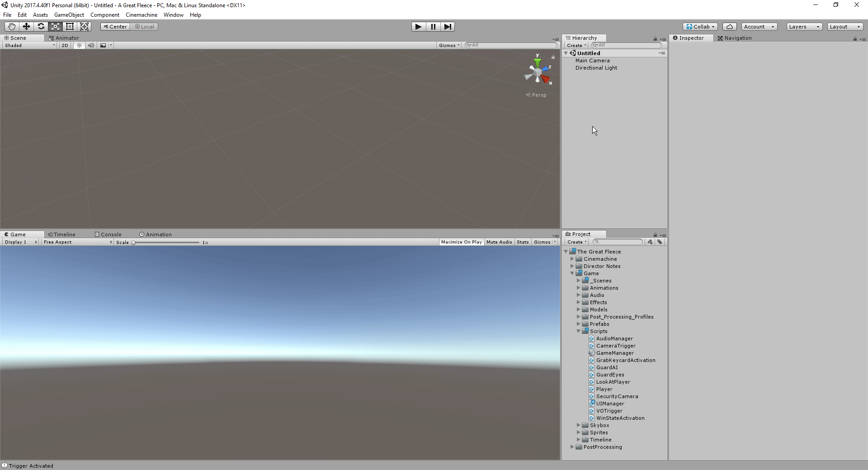
Task: Open the Shaded draw mode dropdown
Action: click(28, 45)
